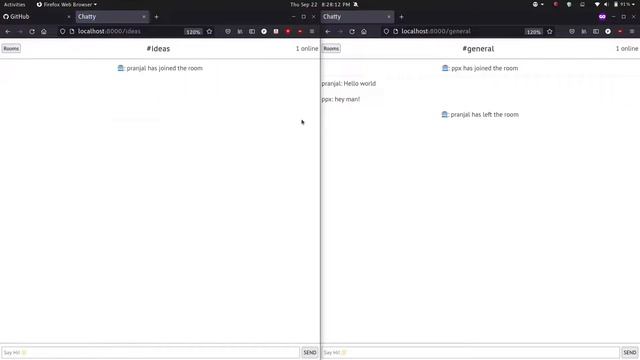Screen dimensions: 640x360
Task: Open the left Firefox application menu
Action: [x=312, y=31]
